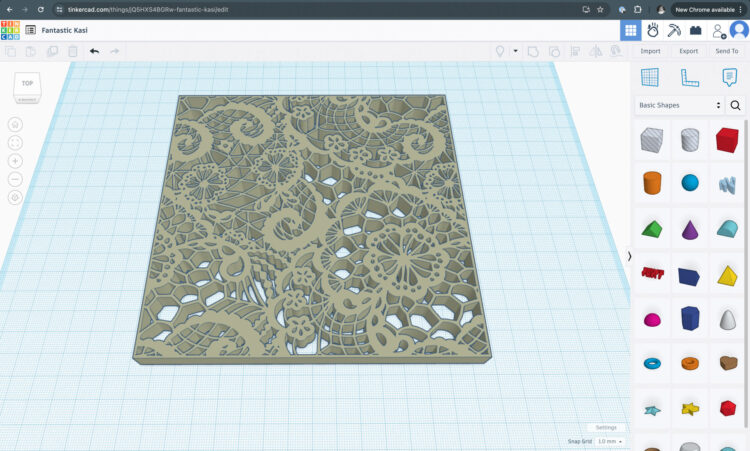Pick the red Box shape

click(x=727, y=139)
